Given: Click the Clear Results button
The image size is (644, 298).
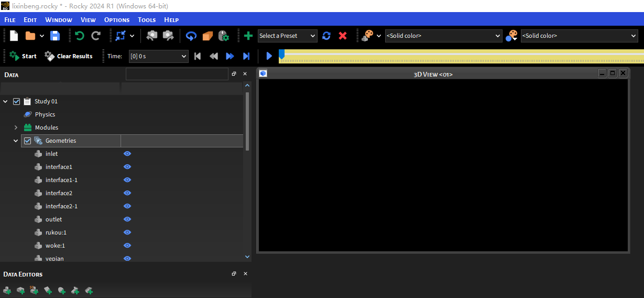Looking at the screenshot, I should click(x=69, y=56).
